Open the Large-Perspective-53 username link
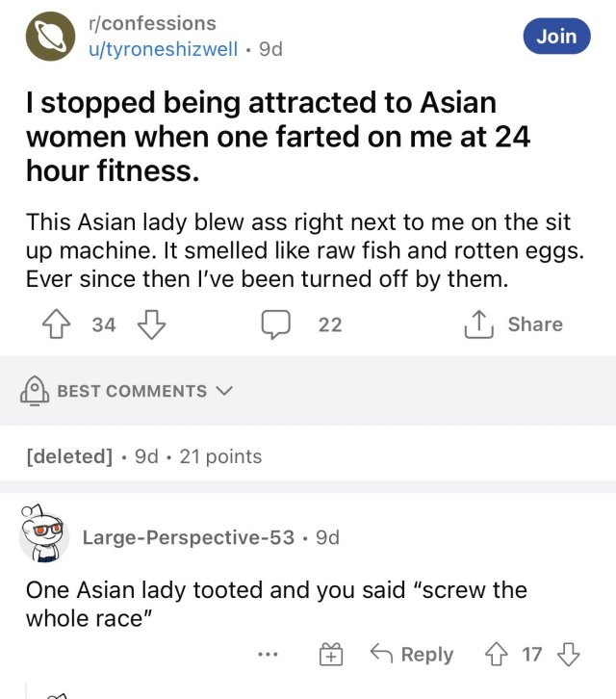Image resolution: width=616 pixels, height=699 pixels. coord(189,537)
